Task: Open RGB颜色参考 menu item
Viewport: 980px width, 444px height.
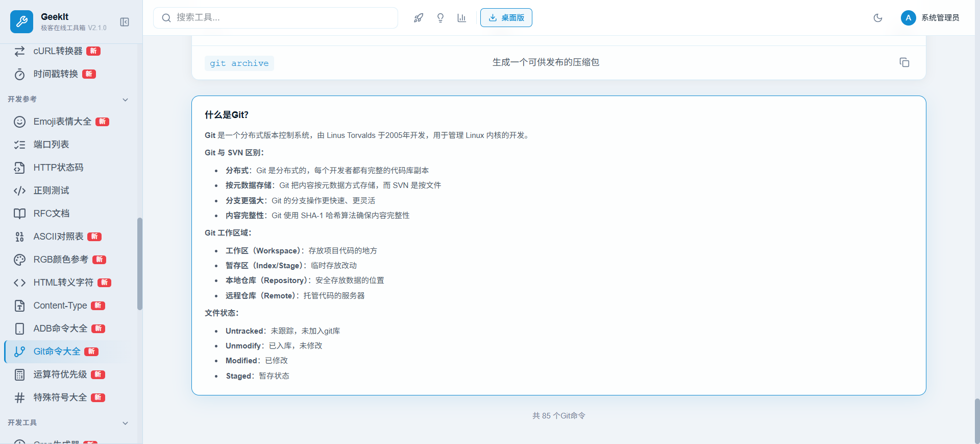Action: tap(68, 260)
